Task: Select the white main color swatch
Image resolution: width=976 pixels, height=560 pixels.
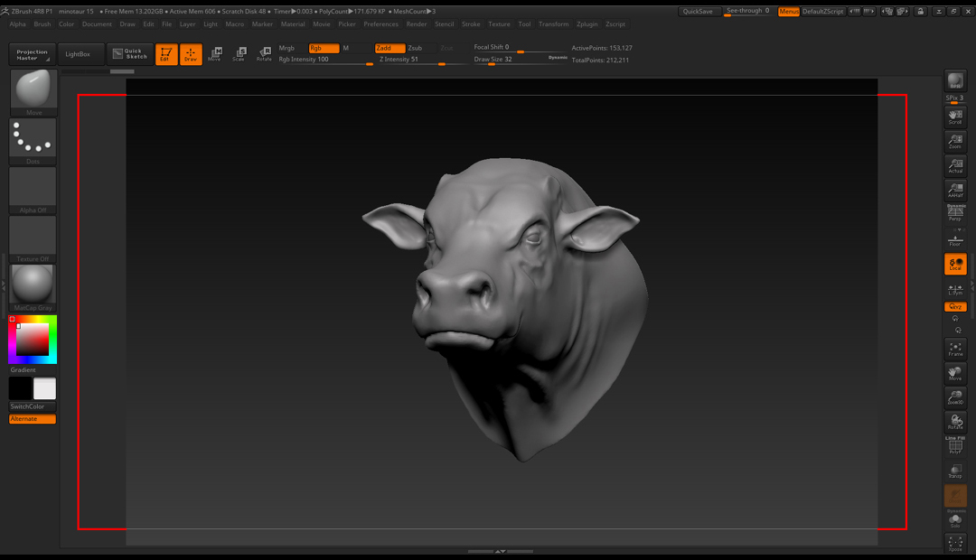Action: 44,388
